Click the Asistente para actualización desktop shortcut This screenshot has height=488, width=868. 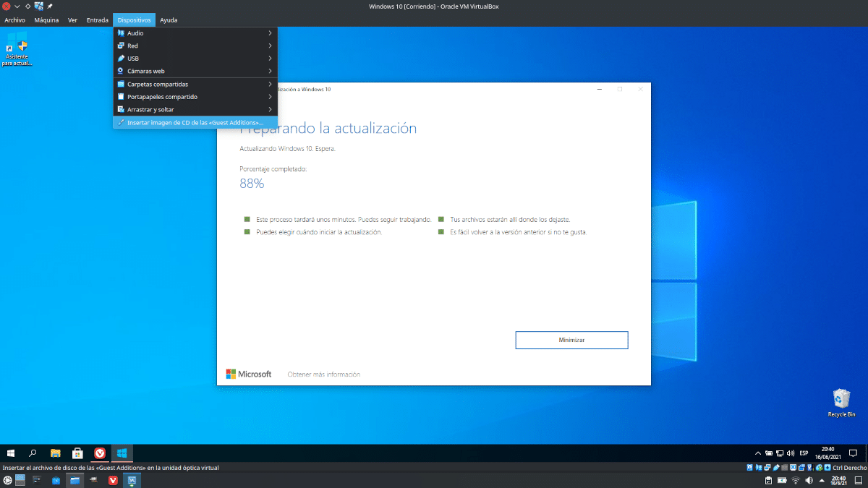17,49
